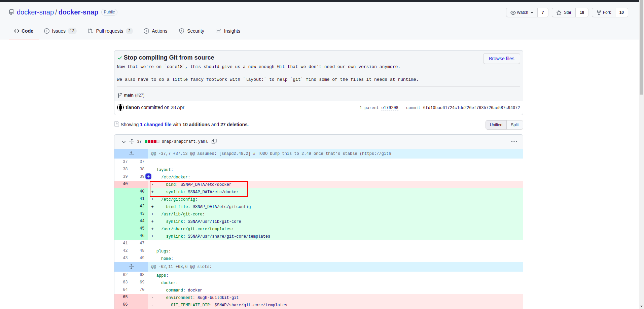Click tianon's avatar

120,107
